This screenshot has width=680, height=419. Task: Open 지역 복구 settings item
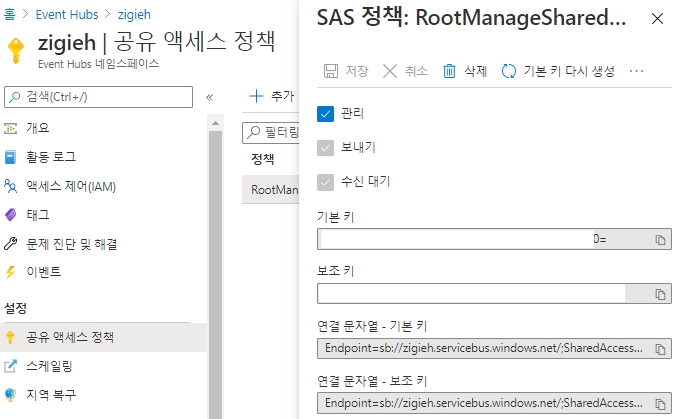click(51, 395)
